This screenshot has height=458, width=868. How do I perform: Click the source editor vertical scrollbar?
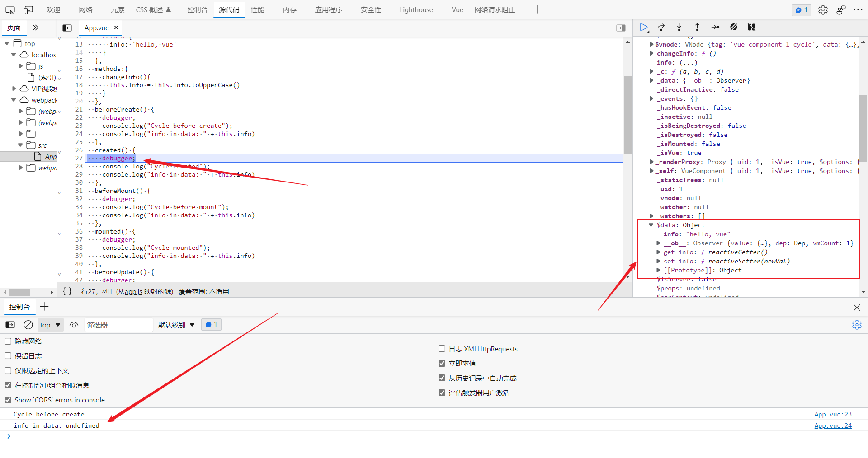point(627,115)
